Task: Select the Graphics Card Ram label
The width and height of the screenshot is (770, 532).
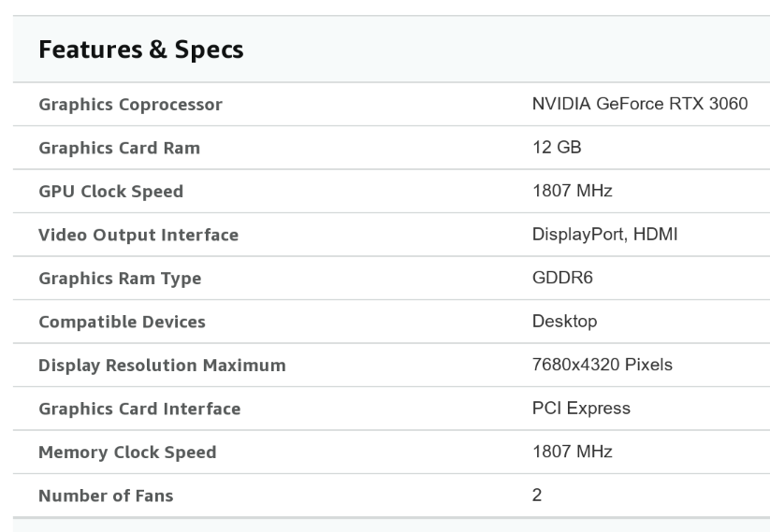Action: pos(120,148)
